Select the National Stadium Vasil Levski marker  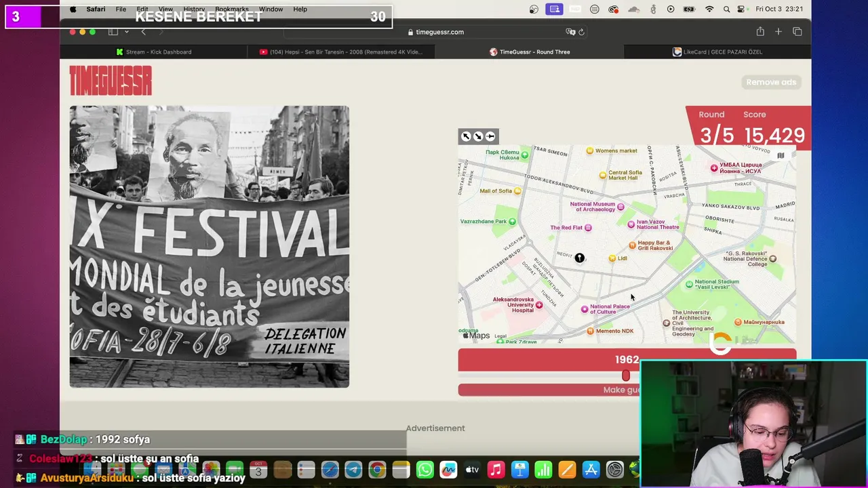click(690, 285)
